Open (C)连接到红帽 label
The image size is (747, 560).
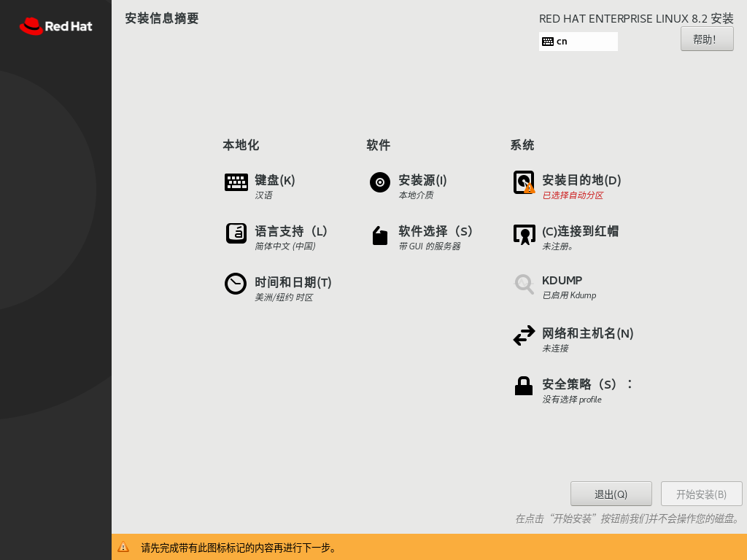pos(580,231)
